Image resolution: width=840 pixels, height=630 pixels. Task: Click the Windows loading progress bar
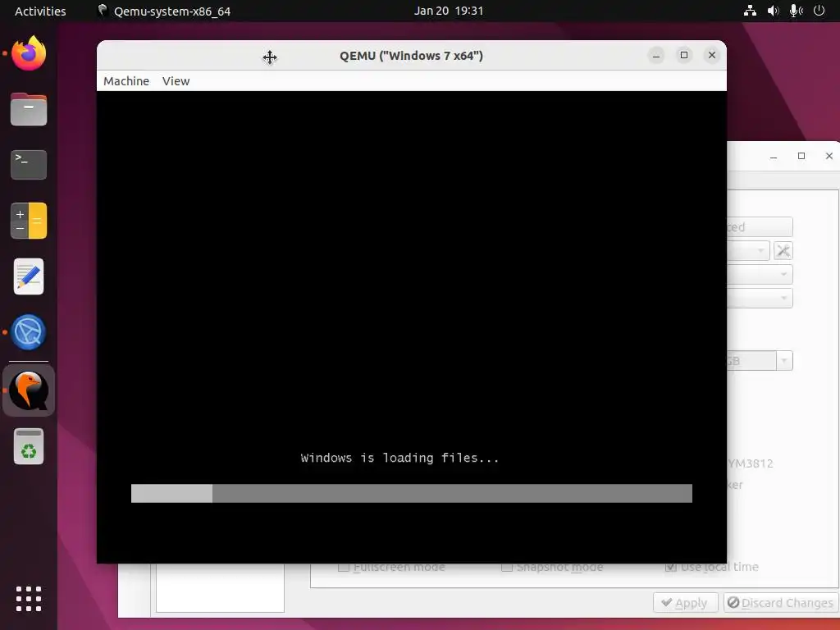pyautogui.click(x=412, y=493)
